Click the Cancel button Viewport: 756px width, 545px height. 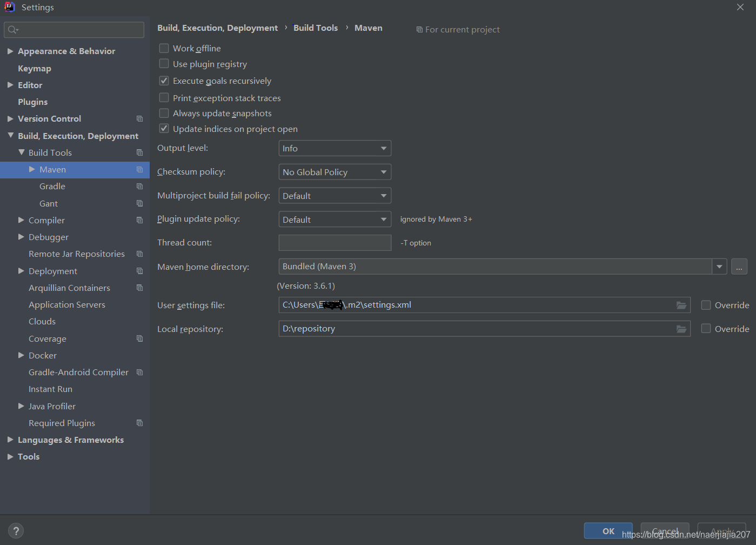coord(665,531)
